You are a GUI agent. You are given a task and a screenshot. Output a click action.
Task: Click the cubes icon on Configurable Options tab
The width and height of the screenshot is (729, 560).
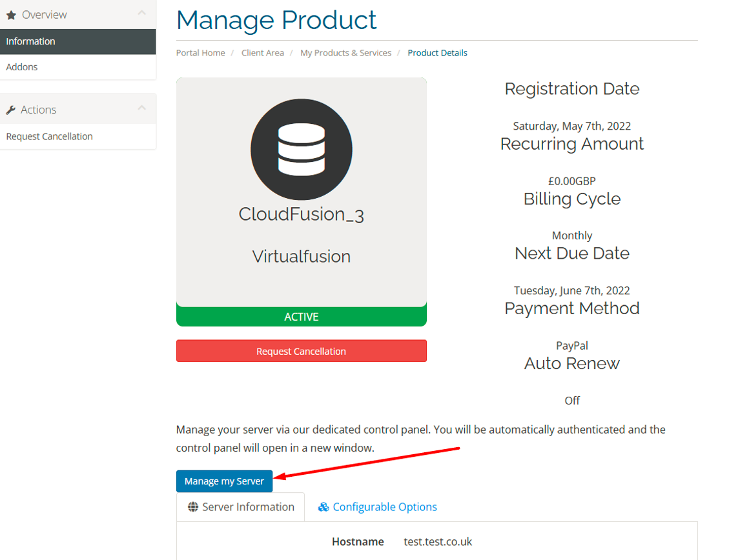coord(323,506)
